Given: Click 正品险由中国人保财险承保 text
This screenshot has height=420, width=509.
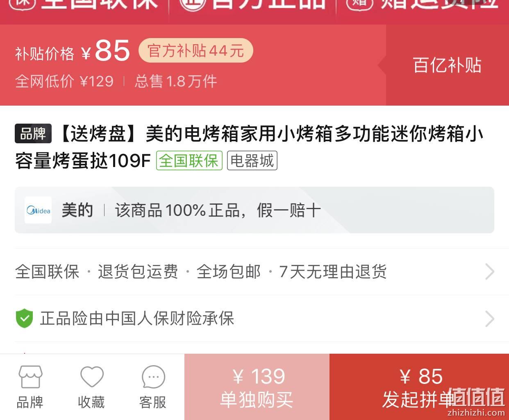Looking at the screenshot, I should click(137, 318).
